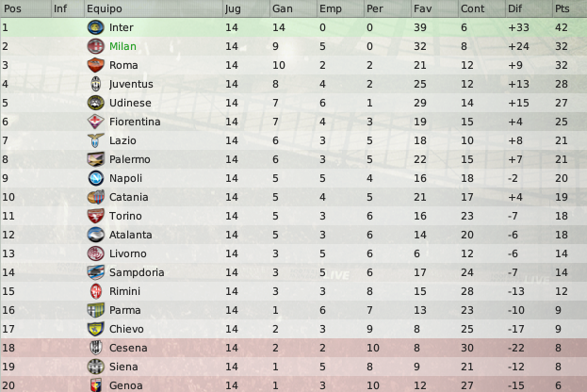Click the Lazio eagle crest icon
Image resolution: width=587 pixels, height=392 pixels.
click(x=95, y=140)
